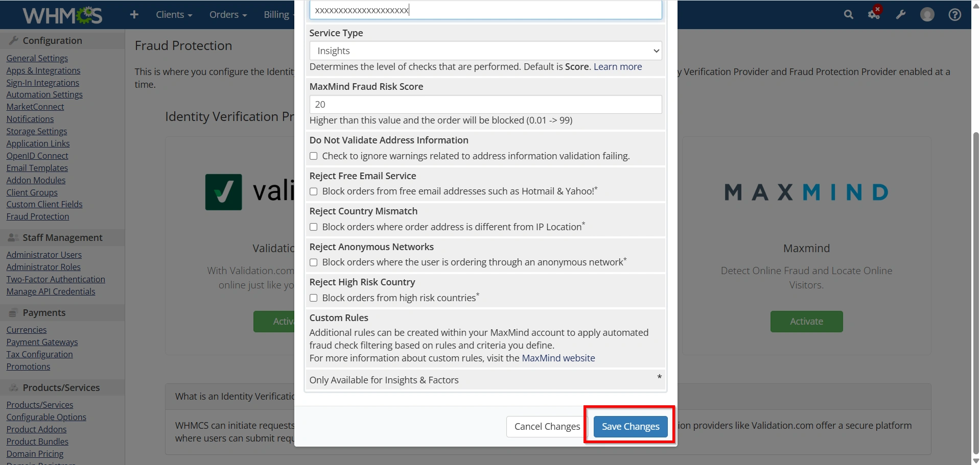Screen dimensions: 980x465
Task: Open Administrator Users link
Action: click(44, 255)
